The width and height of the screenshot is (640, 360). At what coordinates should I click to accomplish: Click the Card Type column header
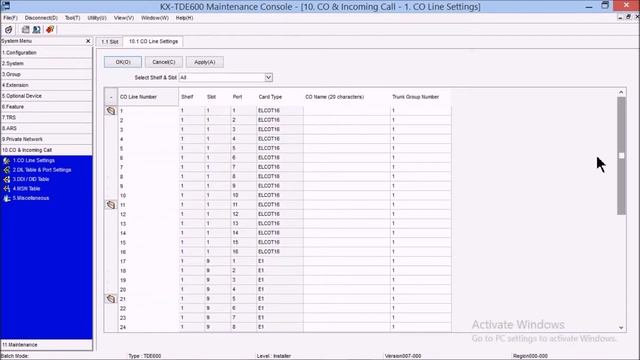point(280,97)
